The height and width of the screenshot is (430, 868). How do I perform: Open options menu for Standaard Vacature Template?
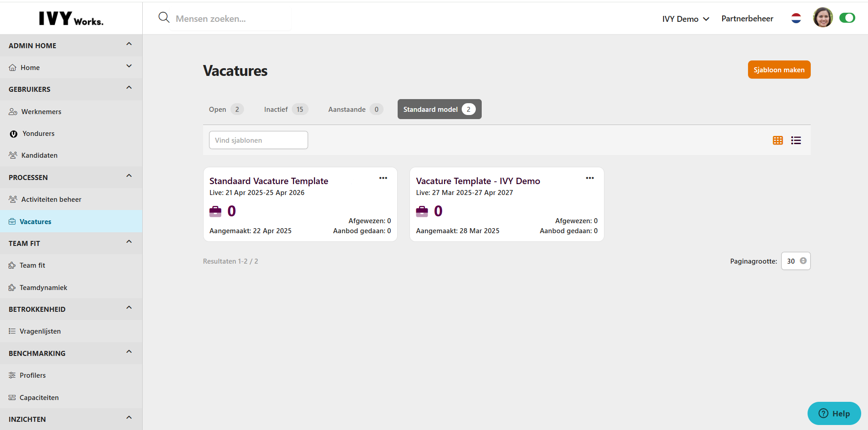tap(383, 178)
